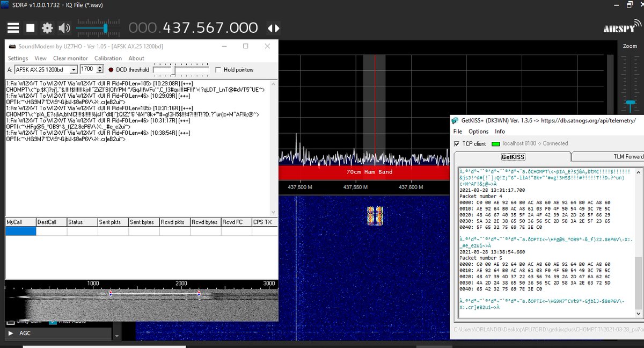
Task: Click the CPS TX column header
Action: click(265, 222)
